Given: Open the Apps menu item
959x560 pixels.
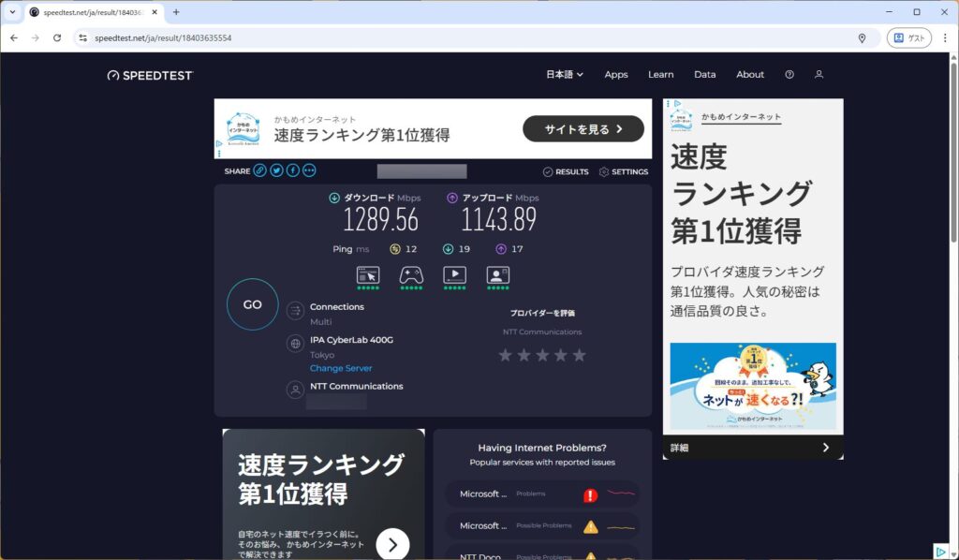Looking at the screenshot, I should [616, 75].
